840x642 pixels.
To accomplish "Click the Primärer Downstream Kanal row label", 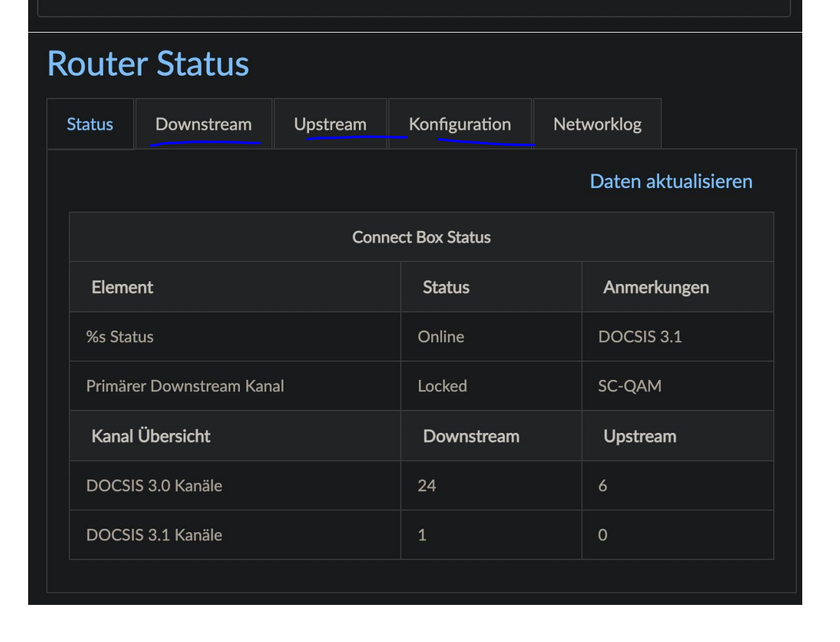I will (185, 386).
